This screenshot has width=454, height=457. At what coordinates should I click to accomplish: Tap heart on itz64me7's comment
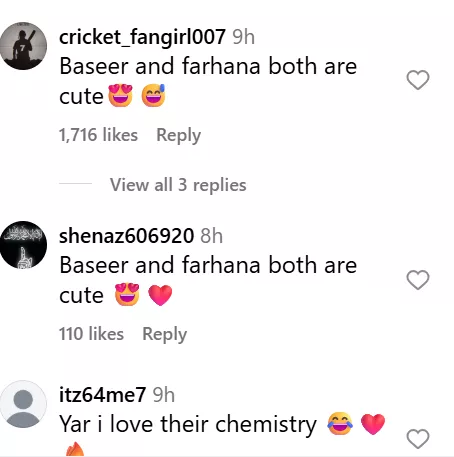click(x=418, y=438)
